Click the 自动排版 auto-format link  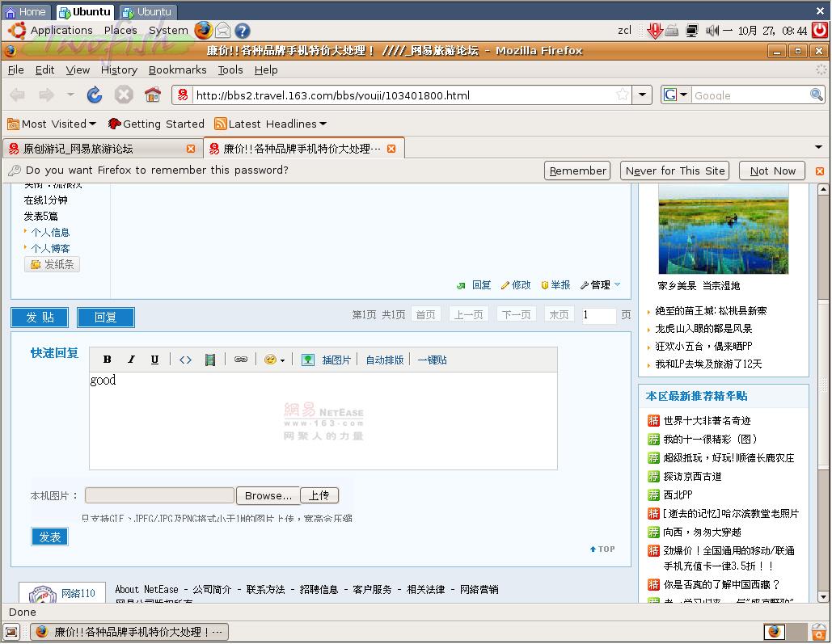385,360
